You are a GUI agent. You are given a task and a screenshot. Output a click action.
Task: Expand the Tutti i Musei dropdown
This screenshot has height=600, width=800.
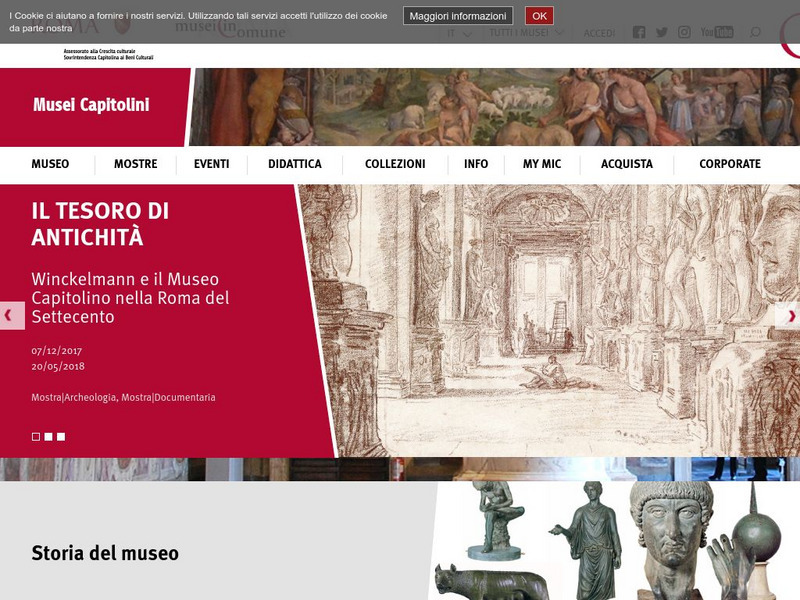tap(527, 33)
